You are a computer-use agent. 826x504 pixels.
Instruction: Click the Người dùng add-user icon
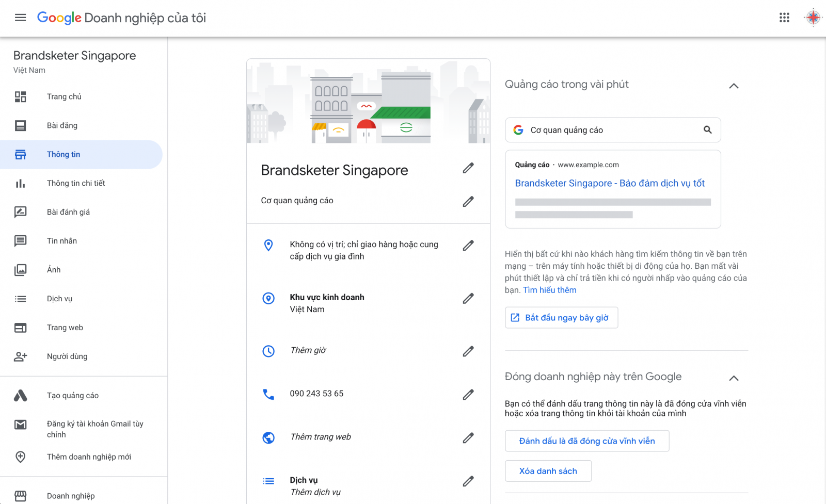tap(20, 356)
